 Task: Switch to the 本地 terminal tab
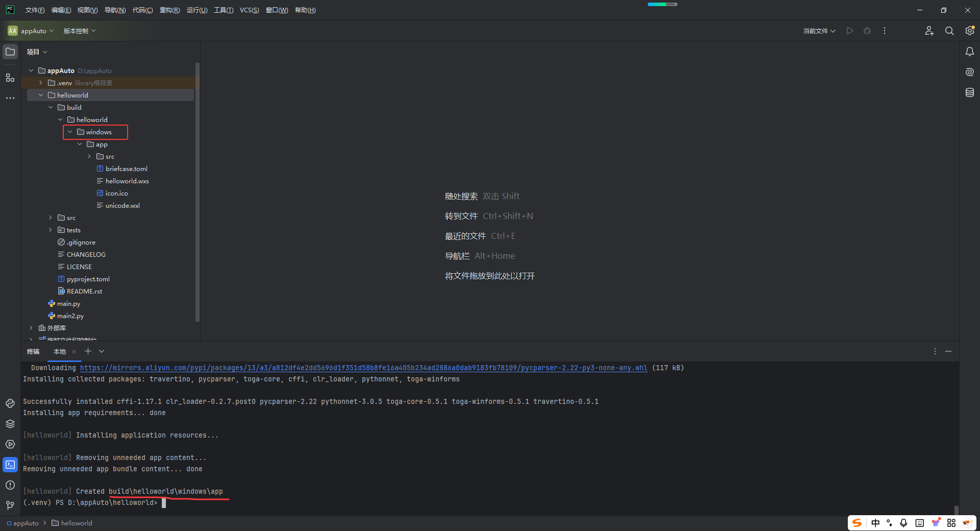(59, 351)
